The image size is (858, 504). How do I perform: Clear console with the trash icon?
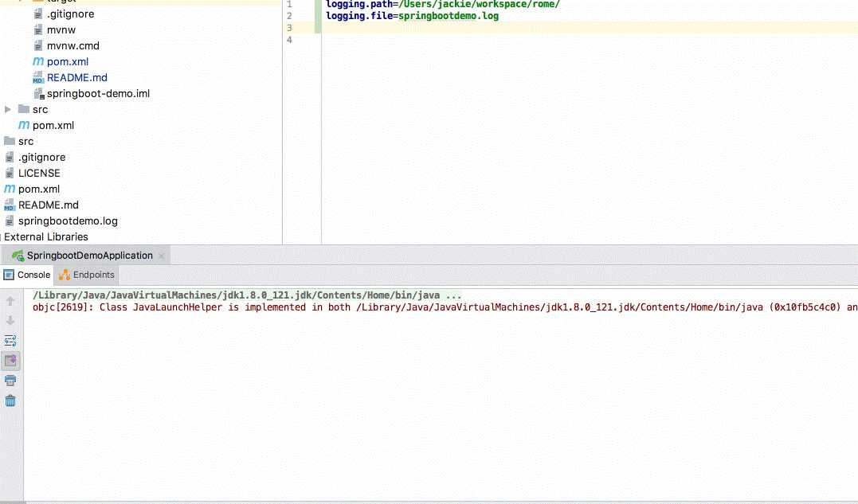pyautogui.click(x=10, y=400)
